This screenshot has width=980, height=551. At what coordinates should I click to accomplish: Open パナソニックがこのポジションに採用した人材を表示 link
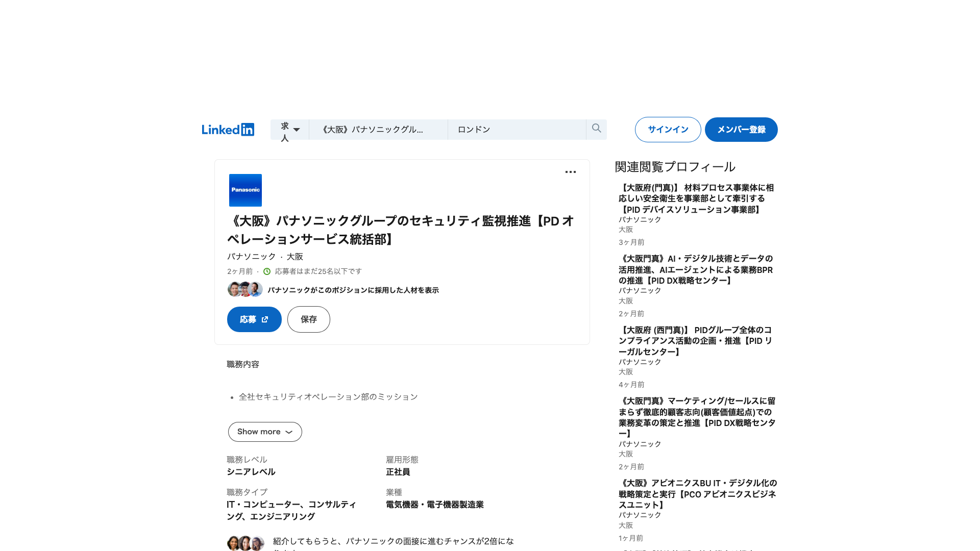tap(353, 290)
